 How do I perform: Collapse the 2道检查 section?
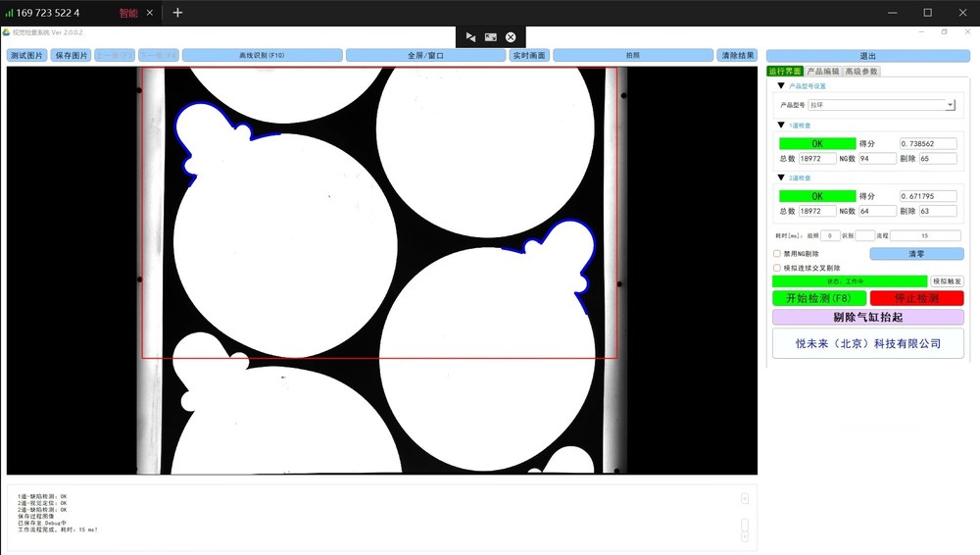point(781,177)
